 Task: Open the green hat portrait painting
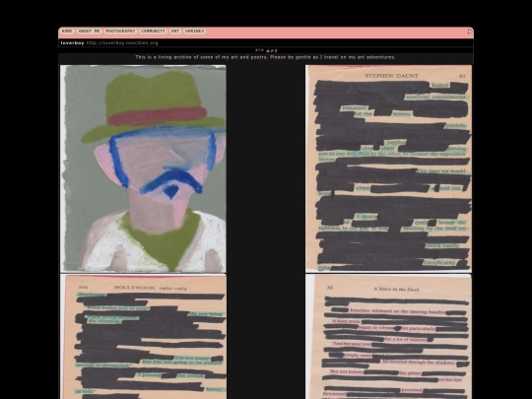(x=143, y=168)
